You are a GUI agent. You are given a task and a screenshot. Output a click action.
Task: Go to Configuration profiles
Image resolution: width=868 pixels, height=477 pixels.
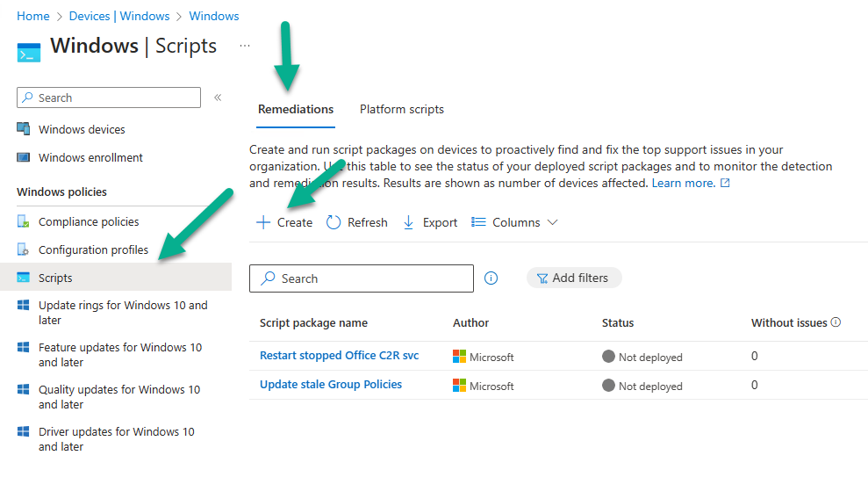tap(94, 249)
